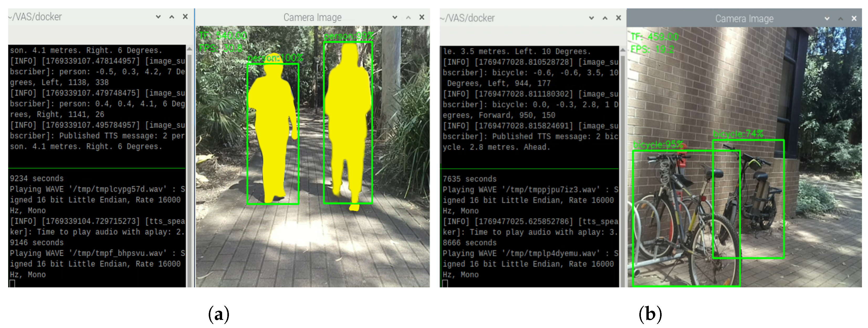868x328 pixels.
Task: Click the '[INFO] [1769339107.479748475]' log line
Action: (97, 93)
